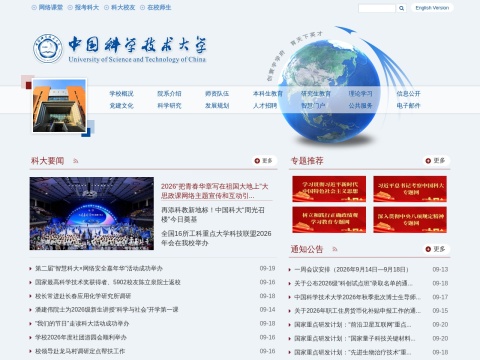Click the featured news stage photo
Image resolution: width=480 pixels, height=360 pixels.
point(92,213)
